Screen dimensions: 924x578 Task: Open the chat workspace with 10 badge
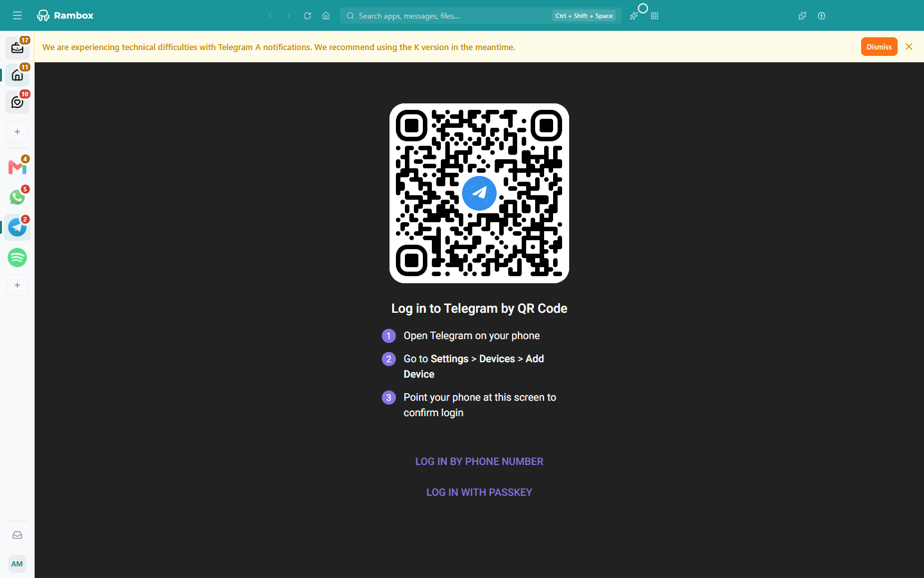tap(17, 102)
